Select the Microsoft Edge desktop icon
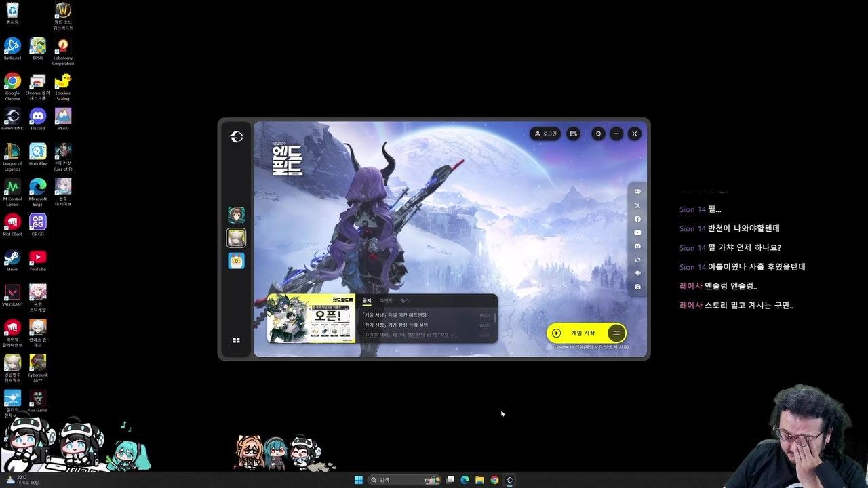The width and height of the screenshot is (868, 488). pos(38,192)
